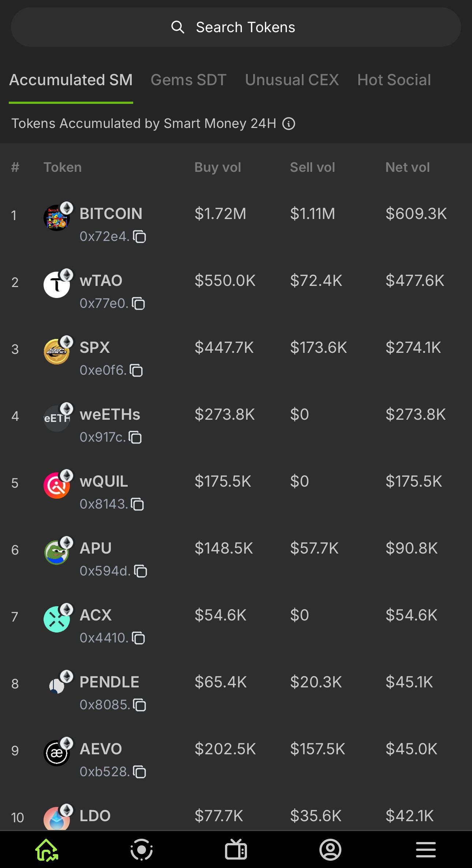
Task: Go to the home tab in bottom navigation
Action: (47, 850)
